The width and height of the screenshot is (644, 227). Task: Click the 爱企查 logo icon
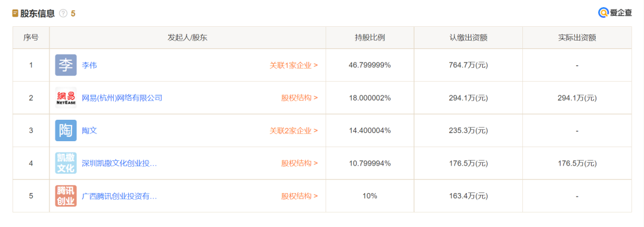click(x=603, y=13)
